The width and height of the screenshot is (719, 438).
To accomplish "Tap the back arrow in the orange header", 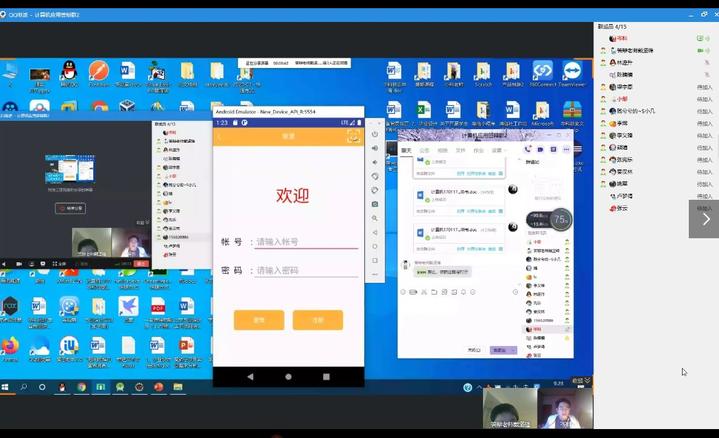I will tap(221, 136).
